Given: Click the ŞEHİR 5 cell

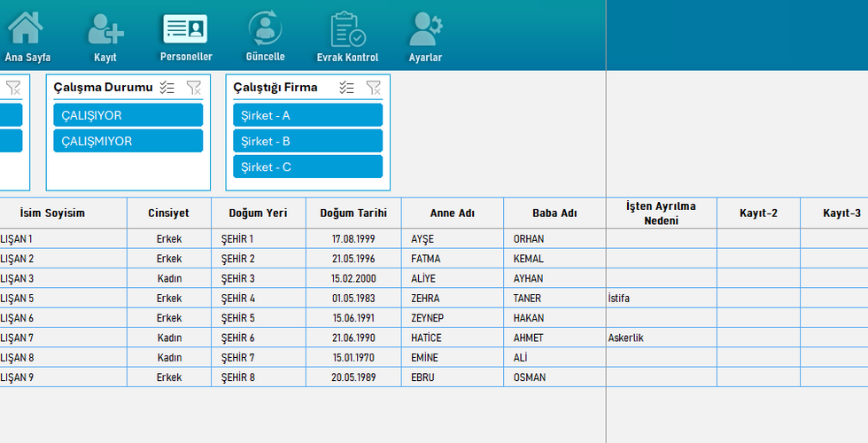Looking at the screenshot, I should click(259, 318).
